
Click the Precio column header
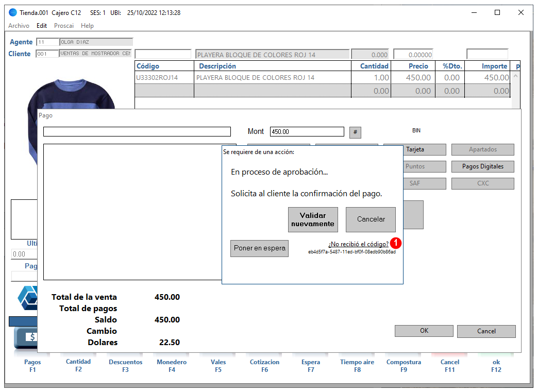pos(413,66)
